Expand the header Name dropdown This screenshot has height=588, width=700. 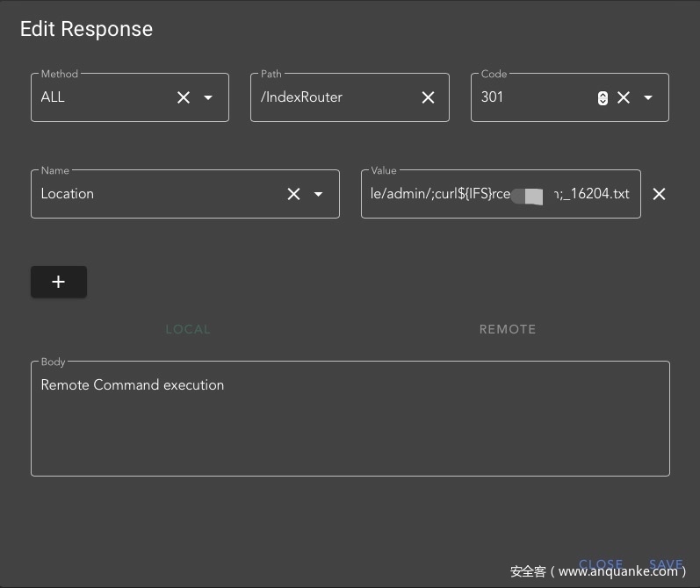click(319, 194)
